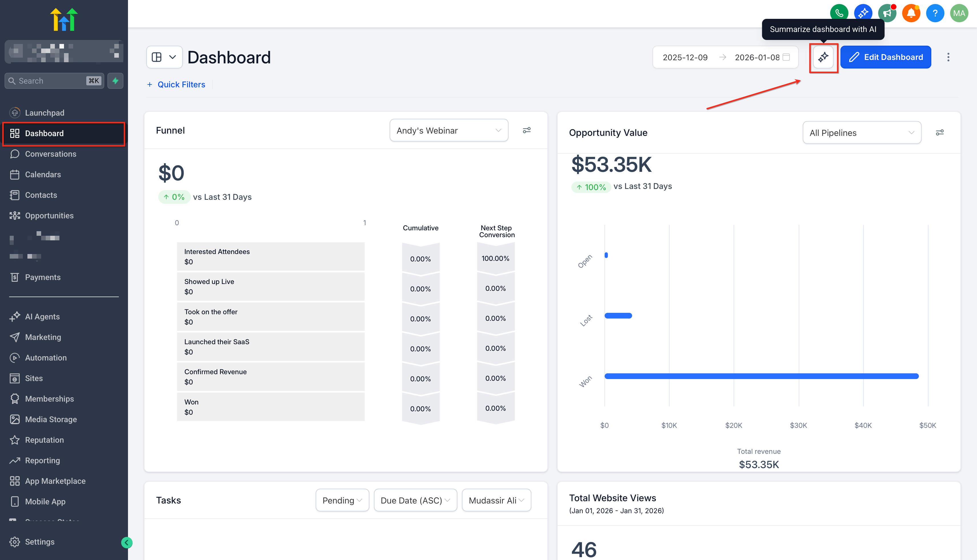The image size is (977, 560).
Task: Open Opportunity Value widget settings icon
Action: click(x=940, y=133)
